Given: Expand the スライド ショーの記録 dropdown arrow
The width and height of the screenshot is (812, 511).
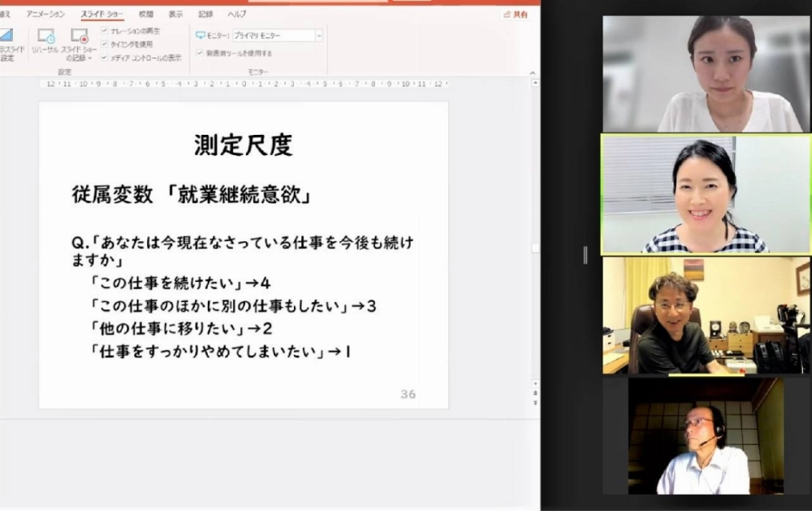Looking at the screenshot, I should point(89,58).
